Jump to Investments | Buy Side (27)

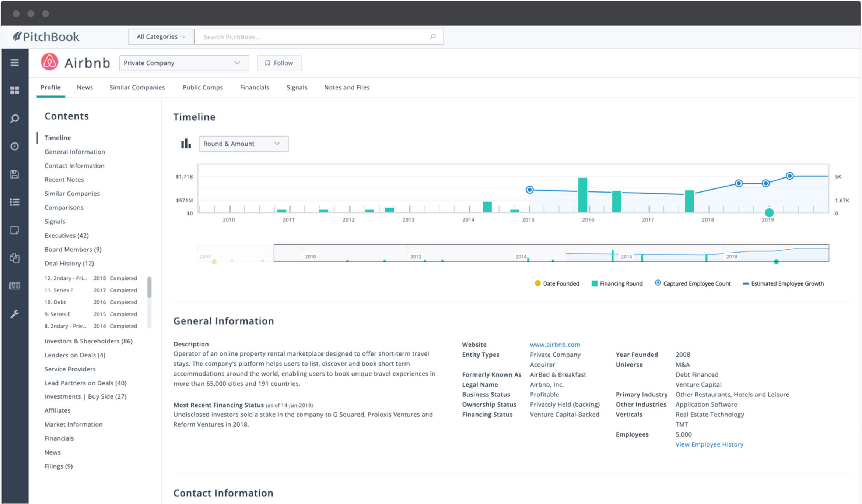pyautogui.click(x=85, y=396)
